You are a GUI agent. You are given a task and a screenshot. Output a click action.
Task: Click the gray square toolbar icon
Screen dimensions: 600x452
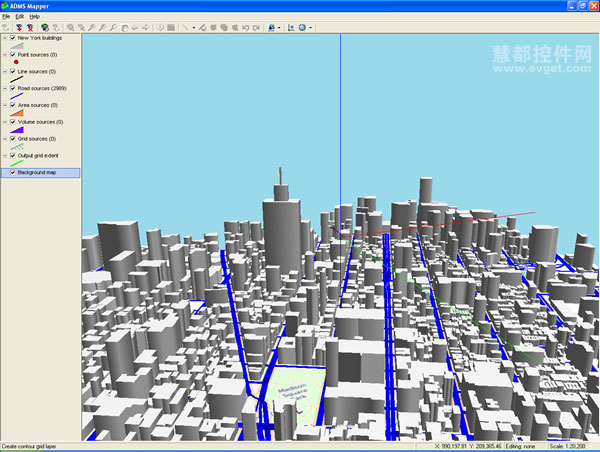(171, 28)
